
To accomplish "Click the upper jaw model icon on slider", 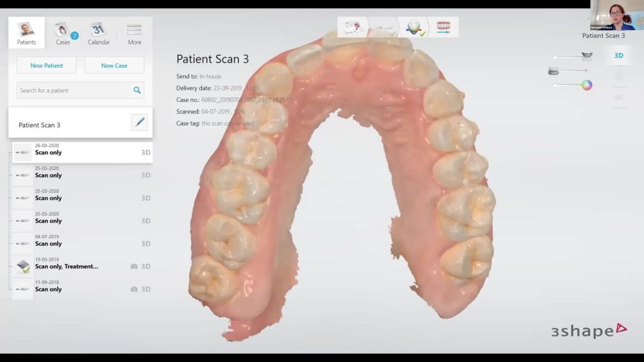I will pyautogui.click(x=587, y=56).
